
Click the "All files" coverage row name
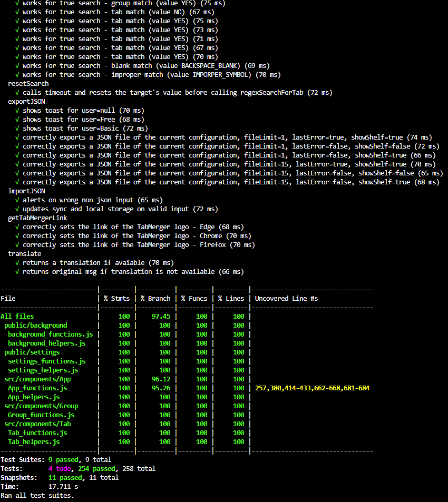pos(17,317)
